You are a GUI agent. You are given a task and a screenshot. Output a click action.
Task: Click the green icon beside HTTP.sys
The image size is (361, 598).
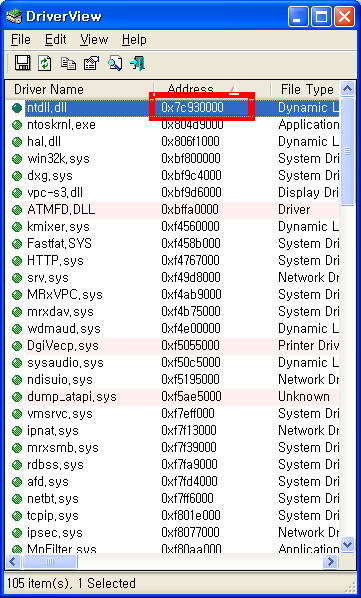(17, 261)
